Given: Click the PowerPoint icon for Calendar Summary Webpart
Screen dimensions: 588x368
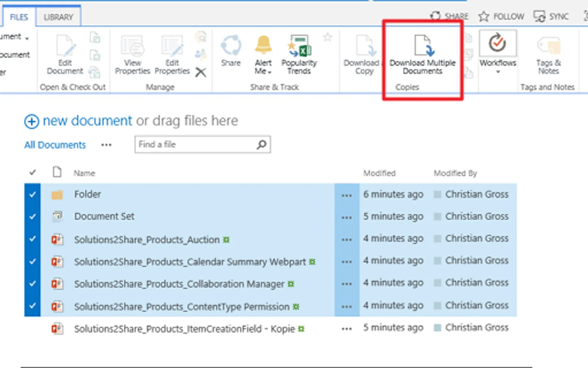Looking at the screenshot, I should (57, 262).
